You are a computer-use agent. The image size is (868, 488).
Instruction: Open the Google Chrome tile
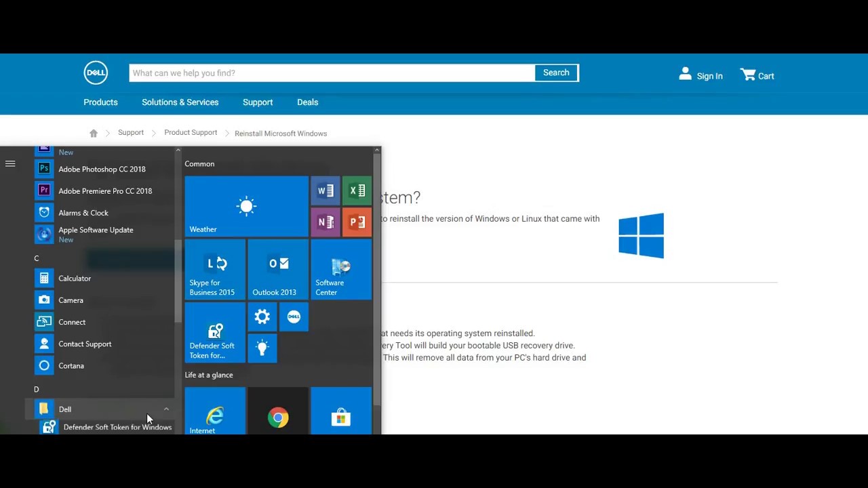click(278, 411)
